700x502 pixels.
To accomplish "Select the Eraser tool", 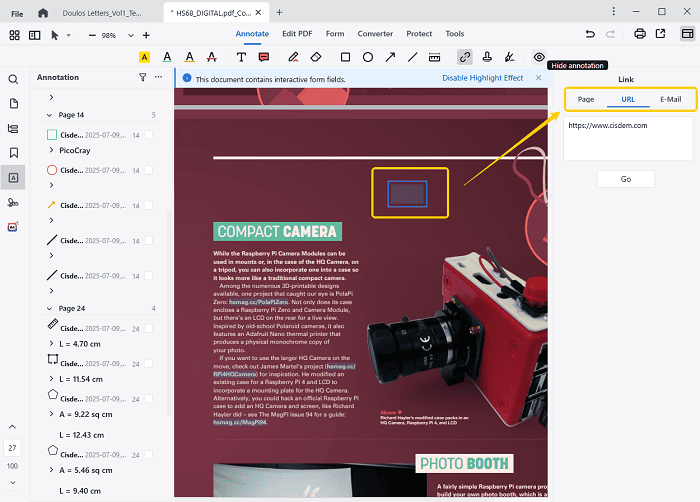I will click(x=316, y=57).
